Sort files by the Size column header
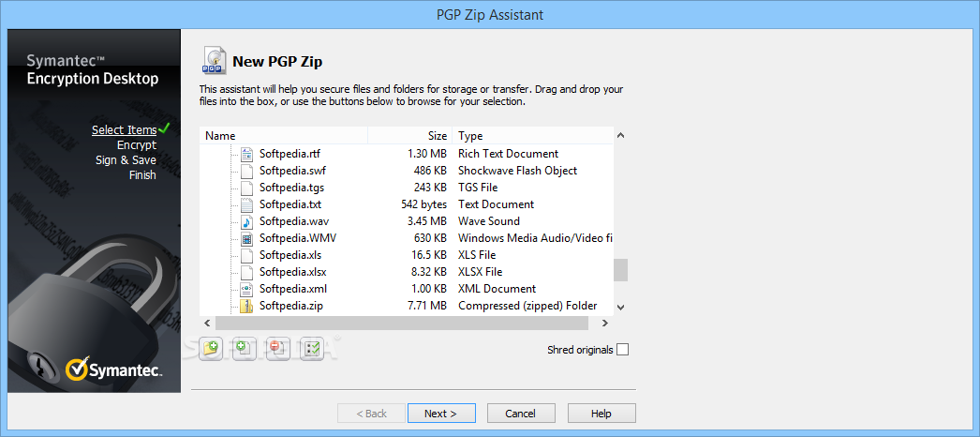The height and width of the screenshot is (437, 980). (410, 136)
